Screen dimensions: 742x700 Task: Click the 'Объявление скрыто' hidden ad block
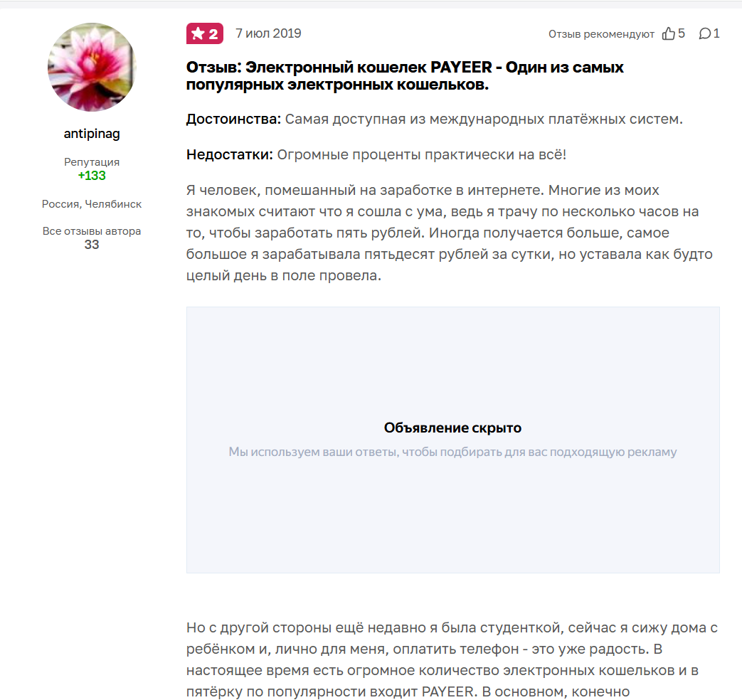coord(453,440)
